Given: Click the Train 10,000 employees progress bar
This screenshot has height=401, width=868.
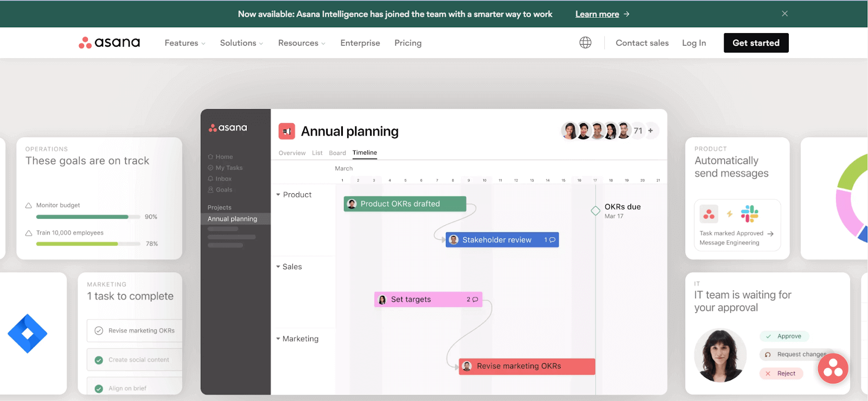Looking at the screenshot, I should point(88,244).
